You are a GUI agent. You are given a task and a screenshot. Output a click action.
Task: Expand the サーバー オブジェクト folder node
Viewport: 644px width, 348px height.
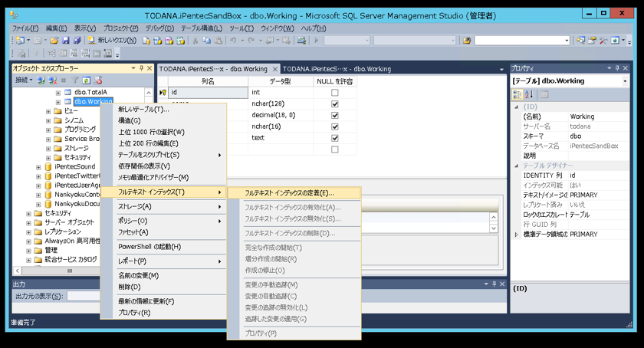point(28,223)
